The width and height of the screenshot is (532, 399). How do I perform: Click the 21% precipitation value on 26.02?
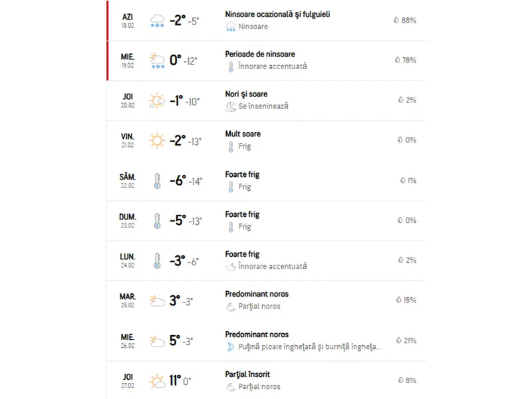pyautogui.click(x=406, y=340)
